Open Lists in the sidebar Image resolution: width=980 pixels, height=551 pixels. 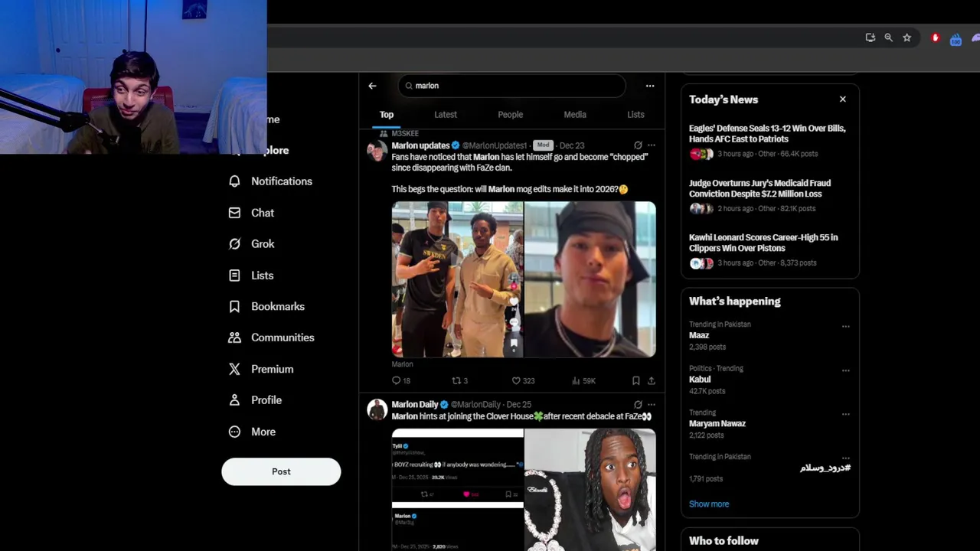tap(251, 275)
